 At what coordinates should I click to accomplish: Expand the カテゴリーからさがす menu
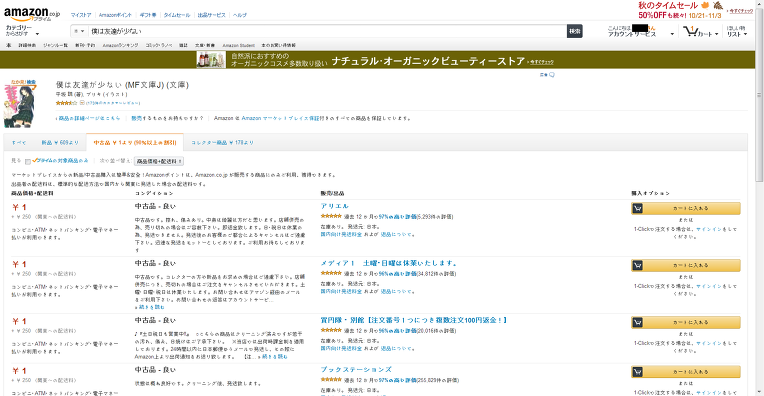point(22,31)
